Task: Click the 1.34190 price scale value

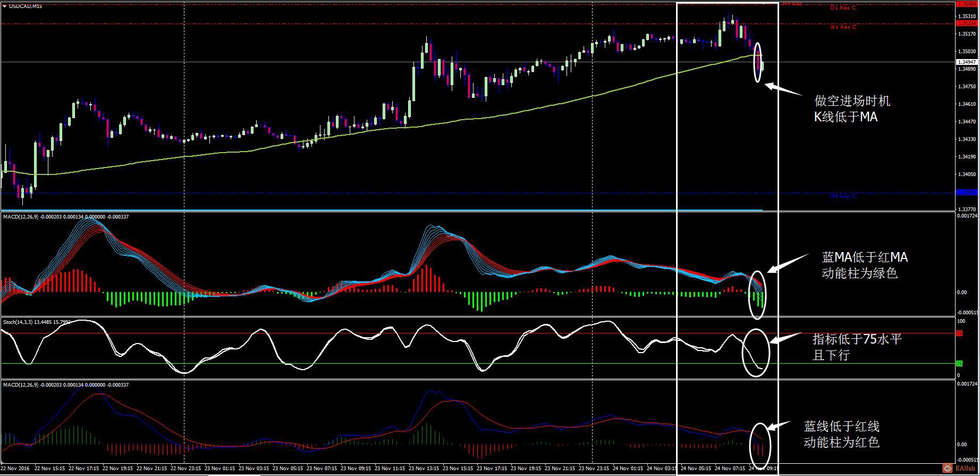Action: click(966, 157)
